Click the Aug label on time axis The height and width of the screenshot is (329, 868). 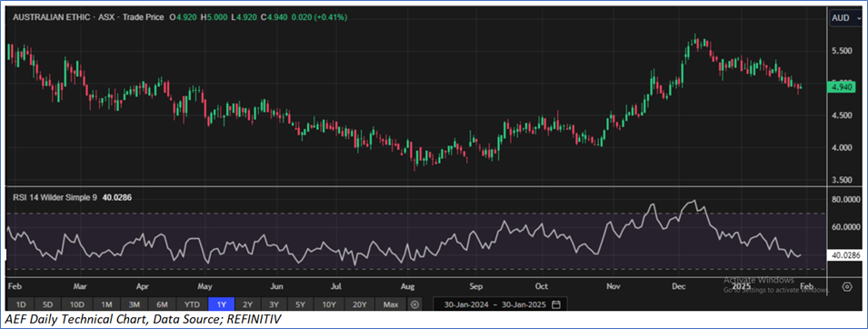pos(407,286)
